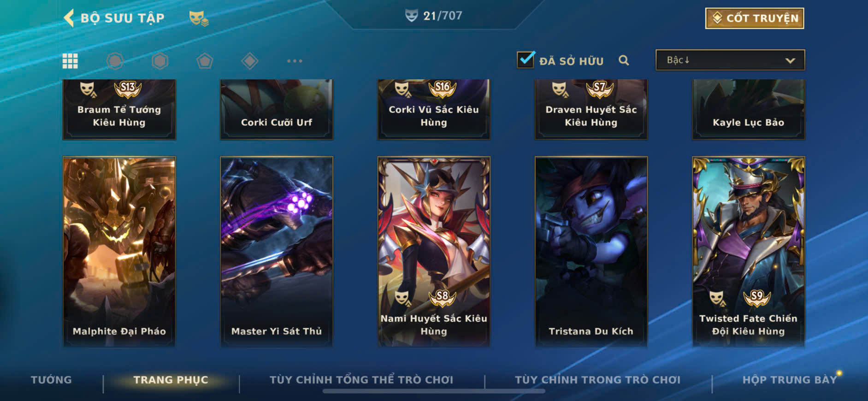The height and width of the screenshot is (401, 868).
Task: Open the Hộp Trưng Bày tab
Action: (789, 380)
